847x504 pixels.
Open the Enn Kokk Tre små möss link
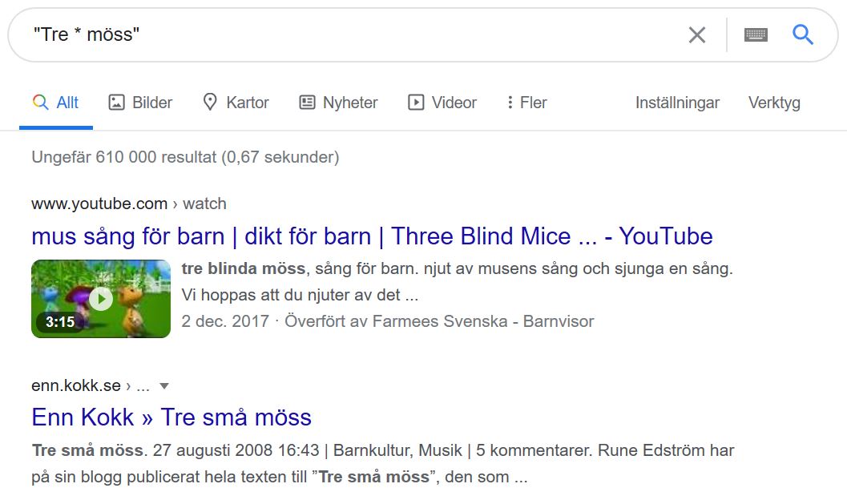(171, 417)
